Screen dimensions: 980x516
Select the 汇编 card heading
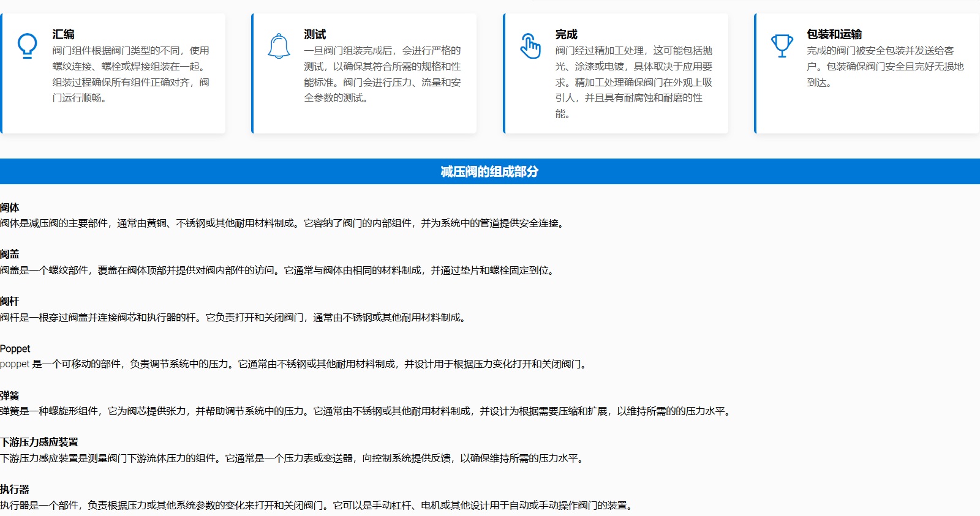coord(63,34)
